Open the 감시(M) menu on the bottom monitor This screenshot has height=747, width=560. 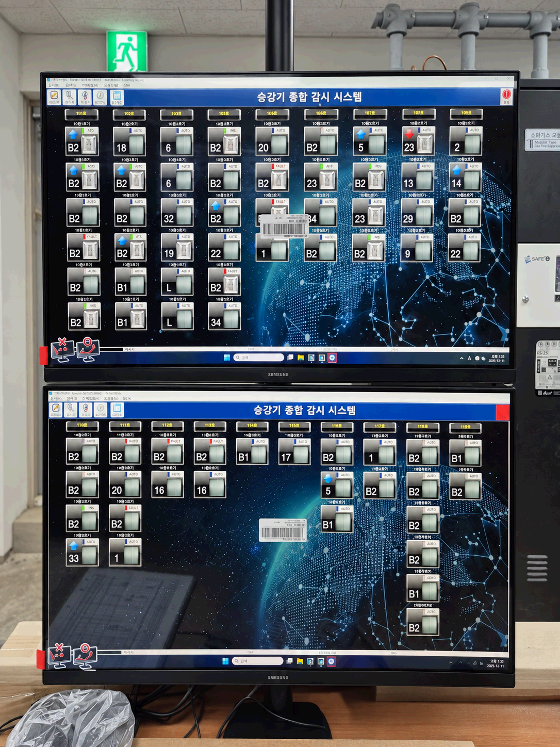tap(55, 399)
